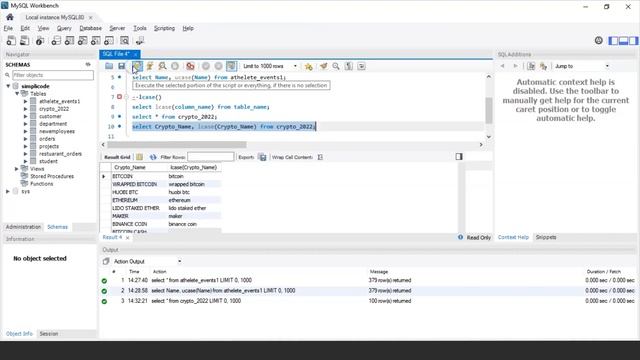
Task: Expand the crypto_2022 table node
Action: click(25, 109)
